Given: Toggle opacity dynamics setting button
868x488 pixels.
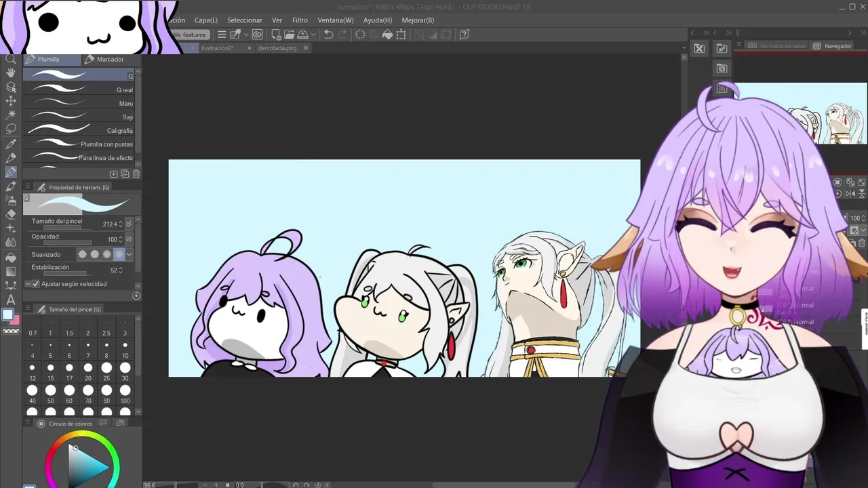Looking at the screenshot, I should [x=129, y=239].
